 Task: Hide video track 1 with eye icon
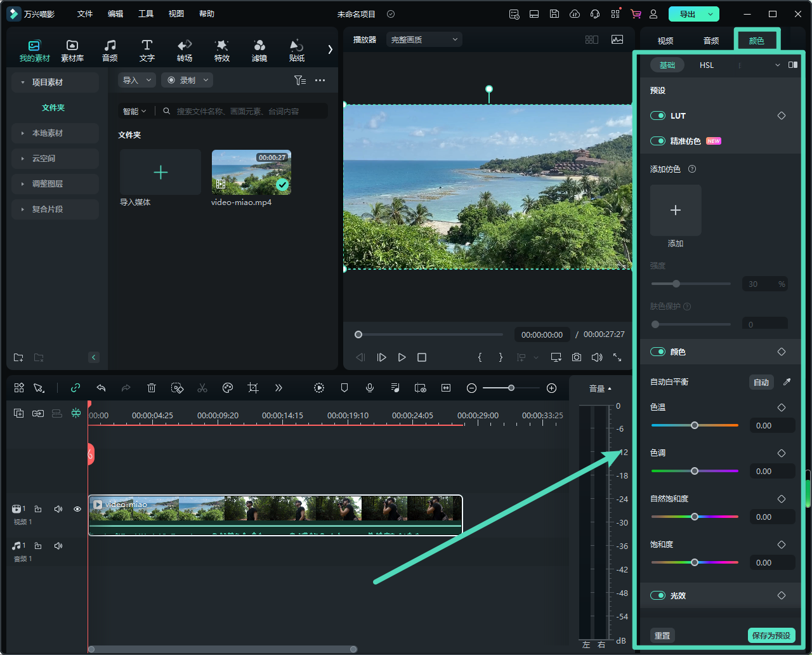[77, 509]
